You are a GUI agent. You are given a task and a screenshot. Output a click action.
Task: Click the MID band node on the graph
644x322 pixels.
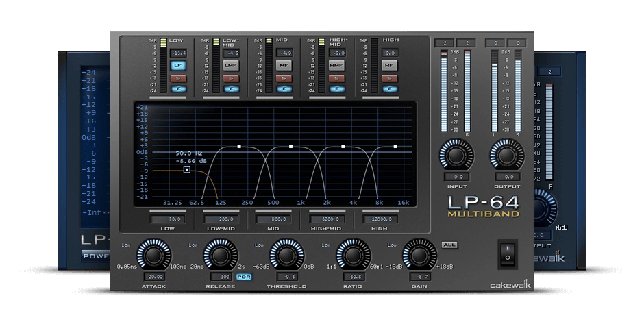tap(290, 146)
